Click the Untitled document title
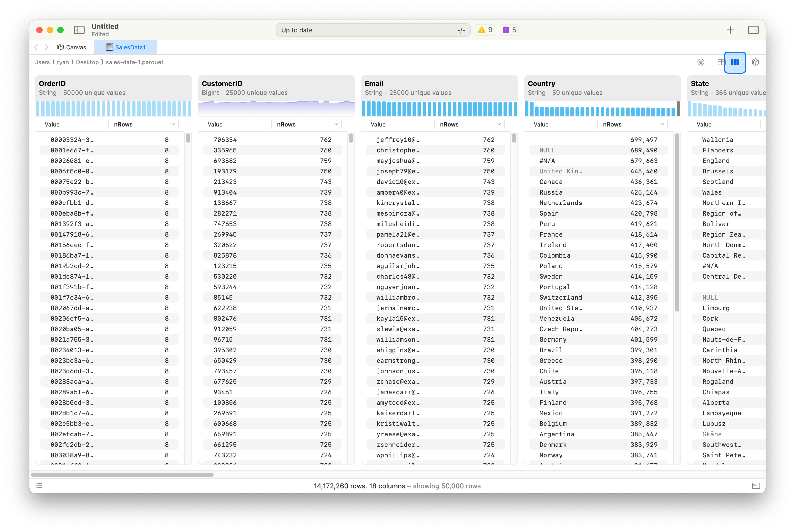The height and width of the screenshot is (532, 795). pos(105,26)
